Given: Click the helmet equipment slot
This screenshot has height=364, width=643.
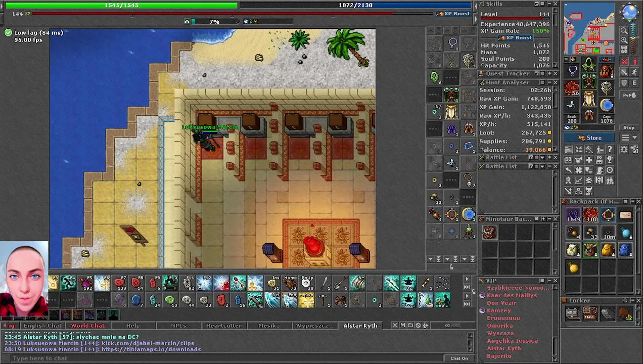Looking at the screenshot, I should tap(589, 64).
